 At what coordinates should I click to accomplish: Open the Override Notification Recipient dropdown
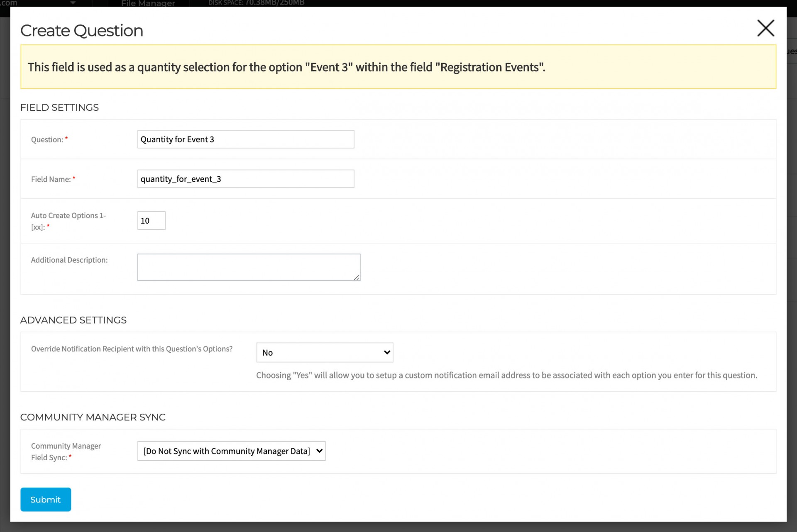tap(325, 352)
